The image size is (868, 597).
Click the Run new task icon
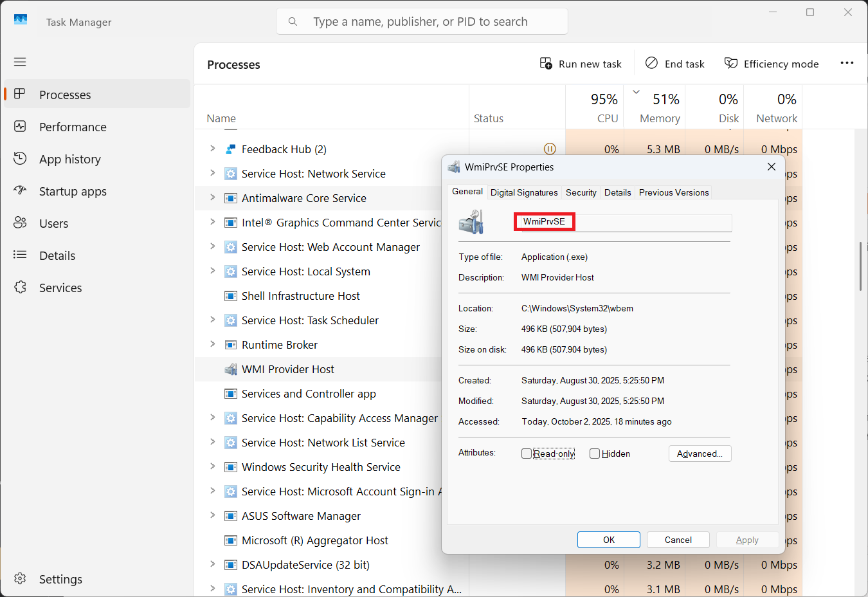[x=546, y=64]
